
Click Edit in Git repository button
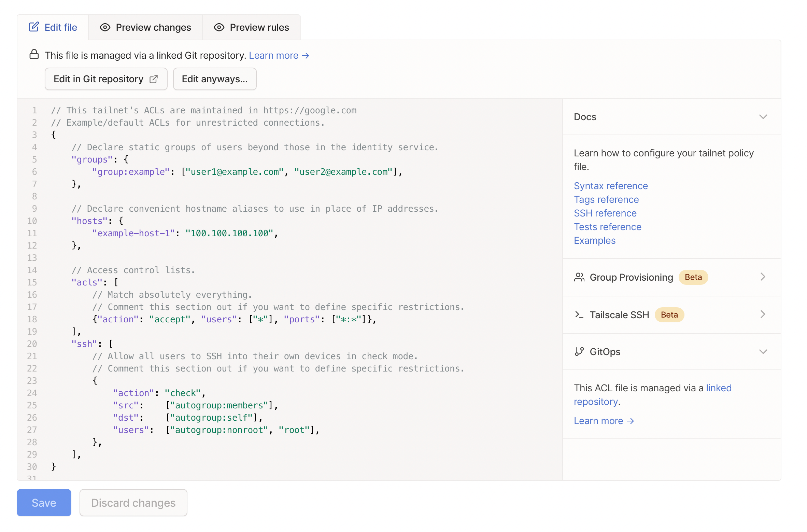click(105, 79)
